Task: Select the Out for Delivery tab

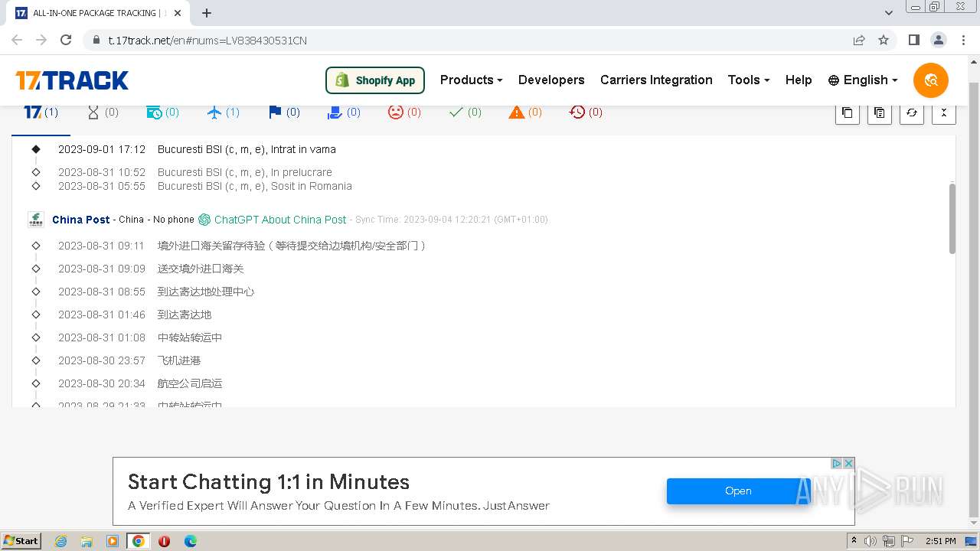Action: click(x=344, y=112)
